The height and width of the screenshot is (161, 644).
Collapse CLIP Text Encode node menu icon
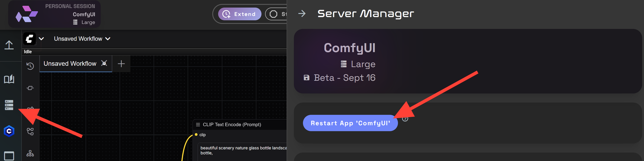[198, 125]
